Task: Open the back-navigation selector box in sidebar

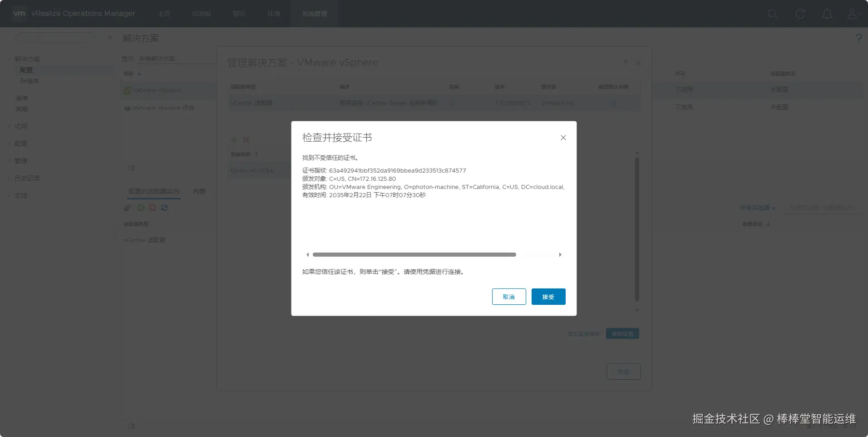Action: [x=54, y=38]
